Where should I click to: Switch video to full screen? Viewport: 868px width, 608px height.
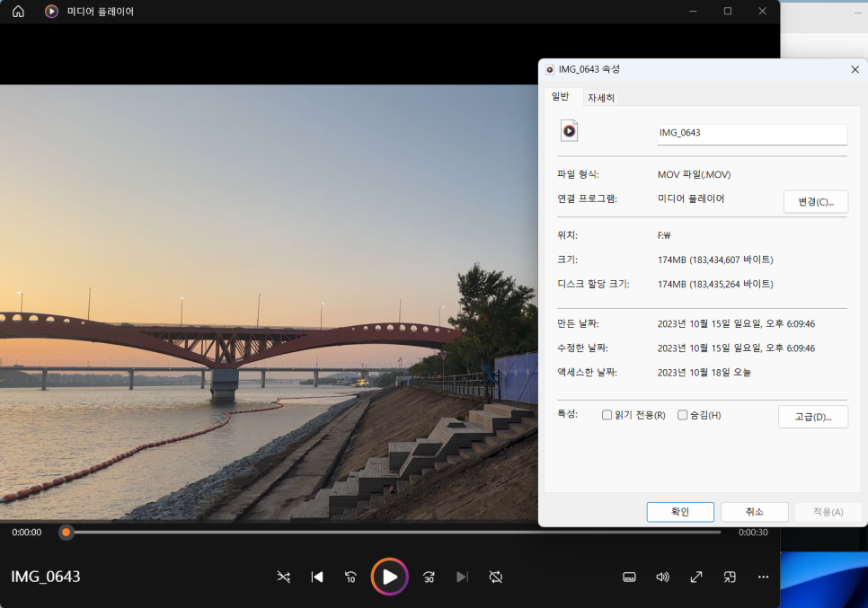pos(696,577)
